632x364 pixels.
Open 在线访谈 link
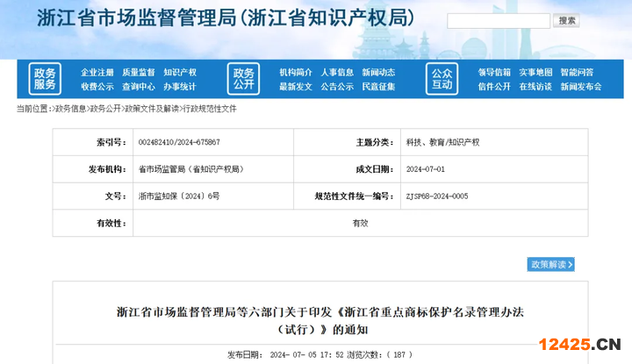(x=535, y=87)
